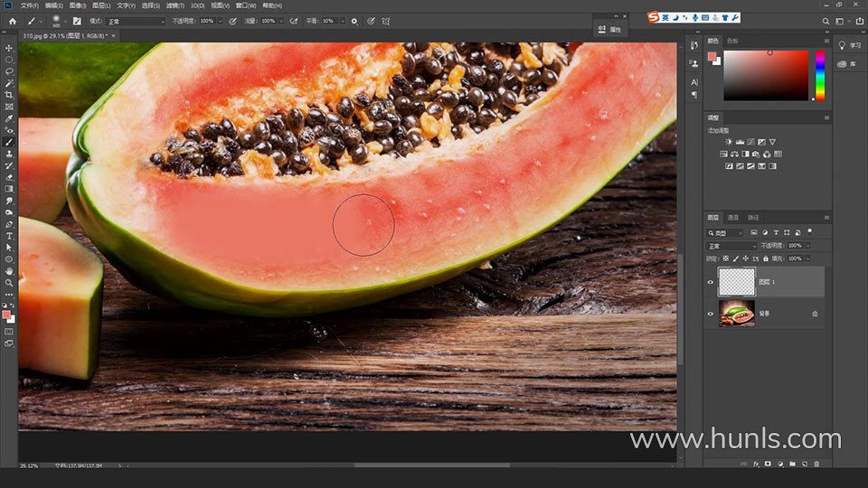Select the Brush tool in the toolbox

pos(9,142)
